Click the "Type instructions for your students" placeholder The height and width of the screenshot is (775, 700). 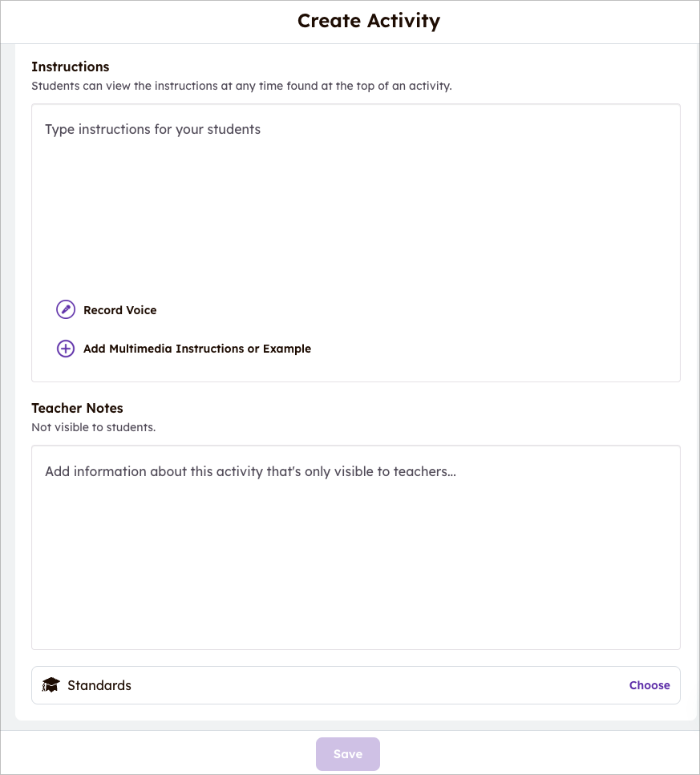(153, 129)
